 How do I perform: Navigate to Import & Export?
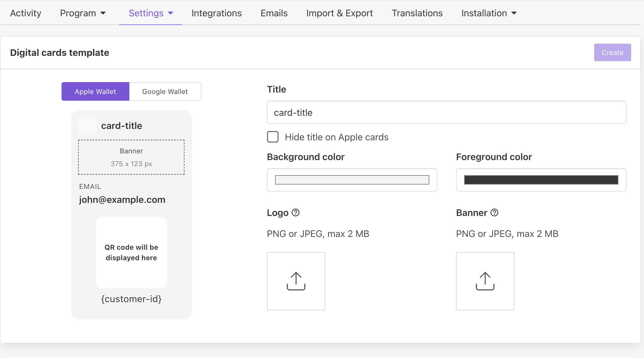339,13
